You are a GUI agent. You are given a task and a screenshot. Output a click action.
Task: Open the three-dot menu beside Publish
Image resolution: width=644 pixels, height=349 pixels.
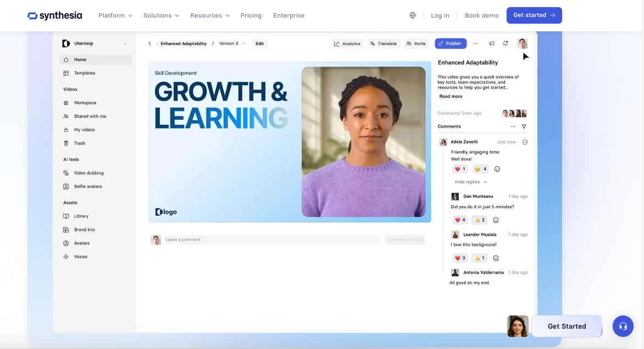coord(475,43)
